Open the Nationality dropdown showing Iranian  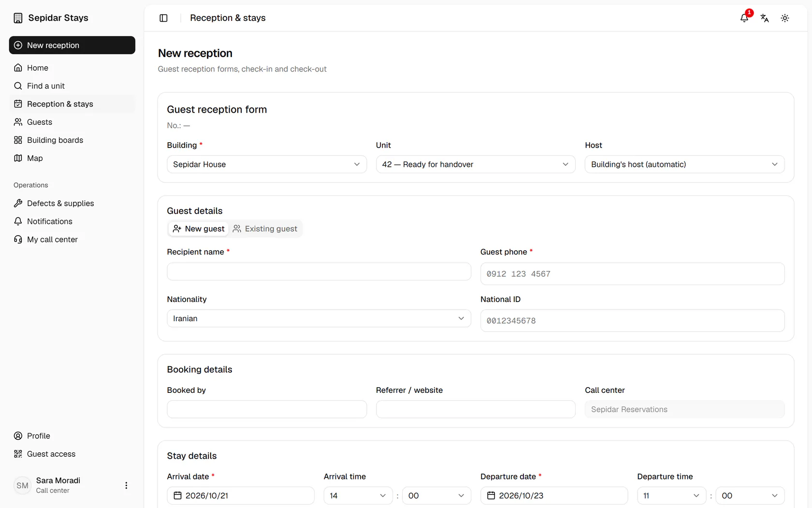319,318
